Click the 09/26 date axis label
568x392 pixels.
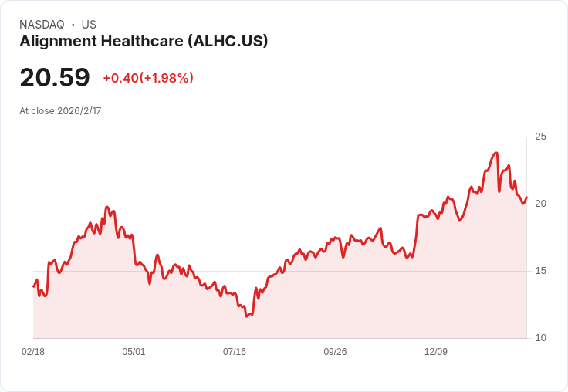point(335,352)
